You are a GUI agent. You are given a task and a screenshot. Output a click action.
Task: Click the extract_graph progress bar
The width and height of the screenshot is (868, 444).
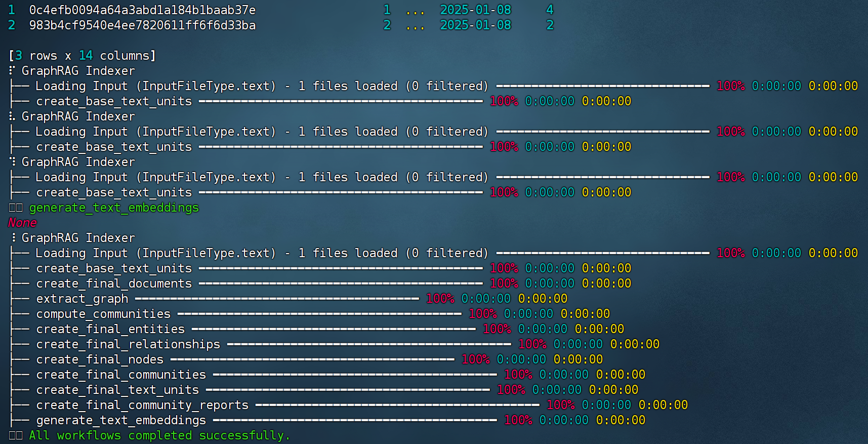click(x=277, y=299)
